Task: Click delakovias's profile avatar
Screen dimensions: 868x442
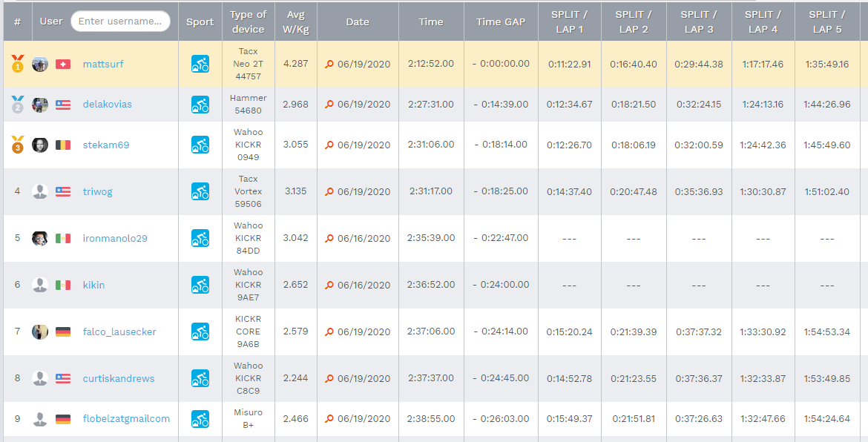Action: [x=40, y=105]
